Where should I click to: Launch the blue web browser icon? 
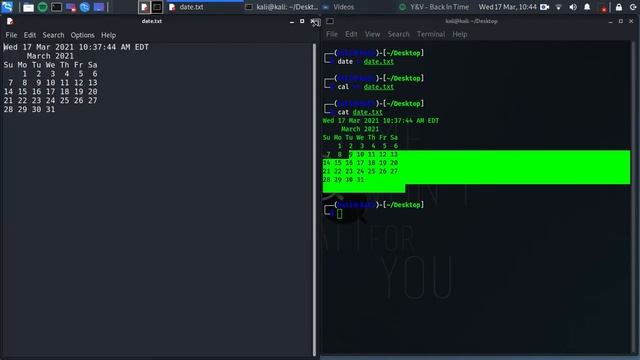click(84, 7)
